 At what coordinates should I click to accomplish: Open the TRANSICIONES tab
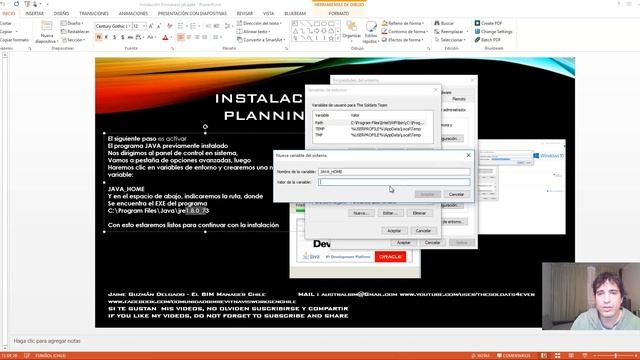(94, 13)
